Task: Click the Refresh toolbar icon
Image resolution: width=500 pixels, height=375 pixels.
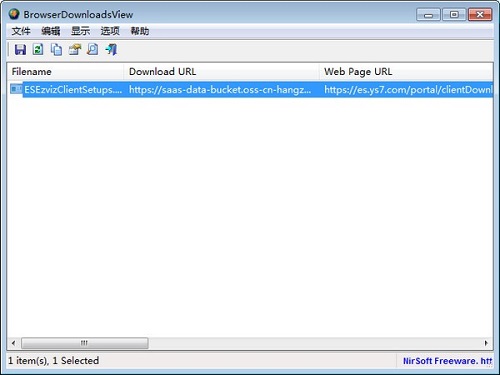Action: click(x=38, y=50)
